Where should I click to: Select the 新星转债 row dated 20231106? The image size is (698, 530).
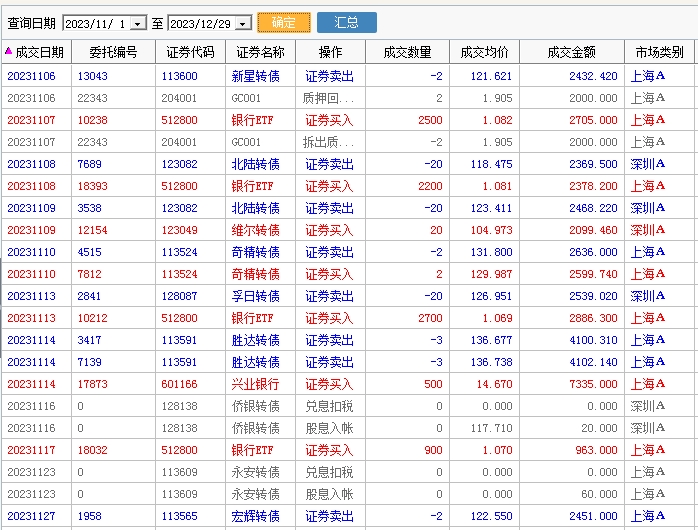(255, 76)
